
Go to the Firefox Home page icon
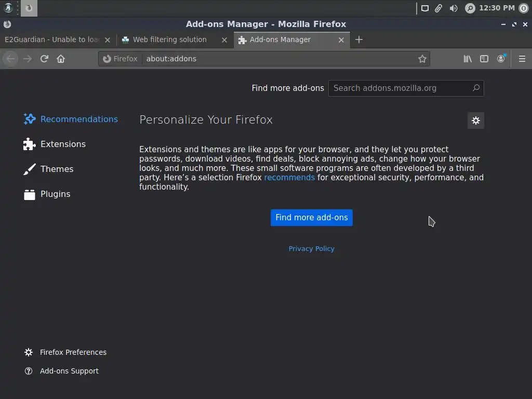[61, 59]
